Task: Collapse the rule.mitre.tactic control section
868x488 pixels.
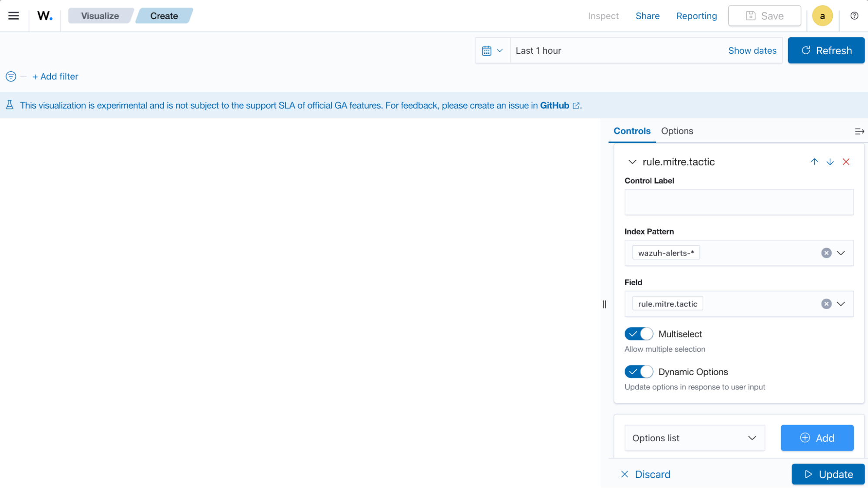Action: tap(632, 162)
